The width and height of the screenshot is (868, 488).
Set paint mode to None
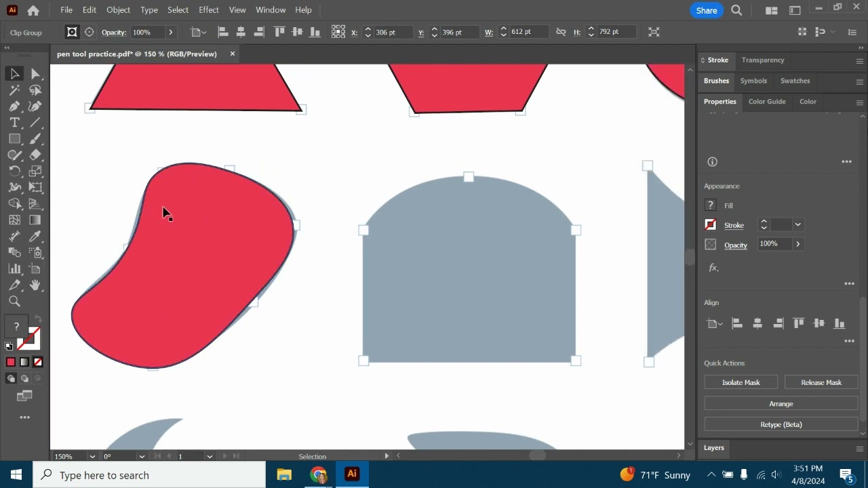[x=38, y=363]
